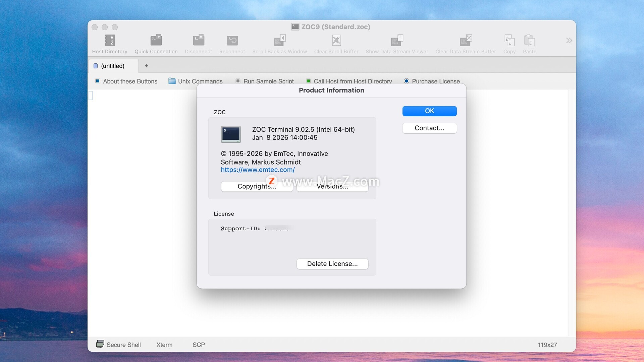Open Quick Connection from toolbar
The height and width of the screenshot is (362, 644).
[156, 41]
